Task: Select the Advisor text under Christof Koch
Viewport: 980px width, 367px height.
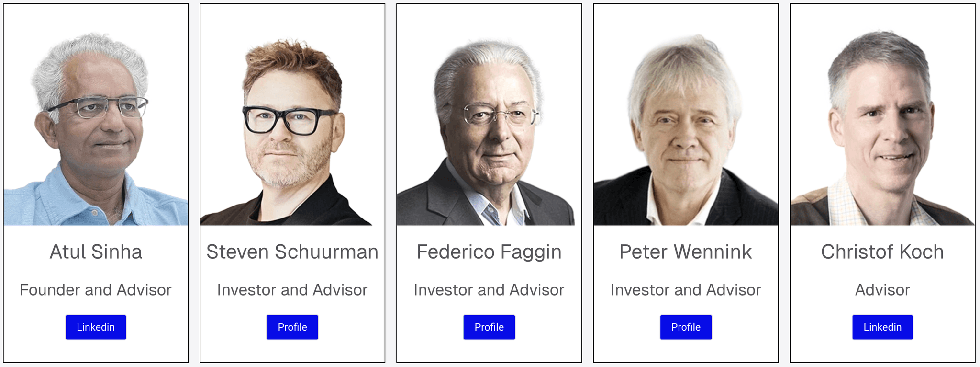Action: (x=882, y=289)
